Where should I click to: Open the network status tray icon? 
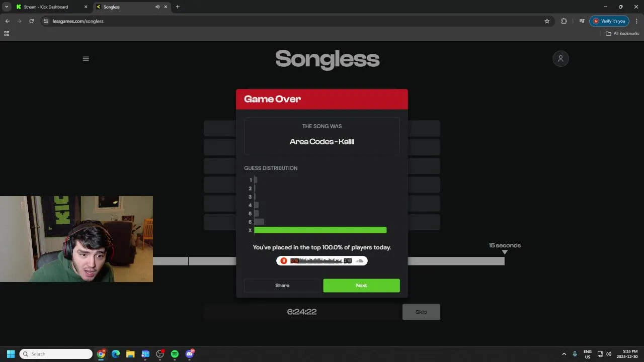(600, 354)
